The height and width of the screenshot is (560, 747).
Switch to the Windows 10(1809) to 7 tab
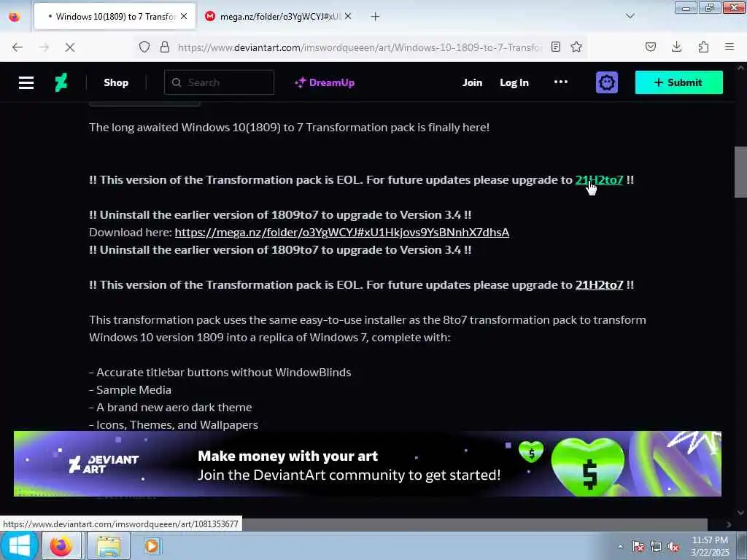coord(115,17)
